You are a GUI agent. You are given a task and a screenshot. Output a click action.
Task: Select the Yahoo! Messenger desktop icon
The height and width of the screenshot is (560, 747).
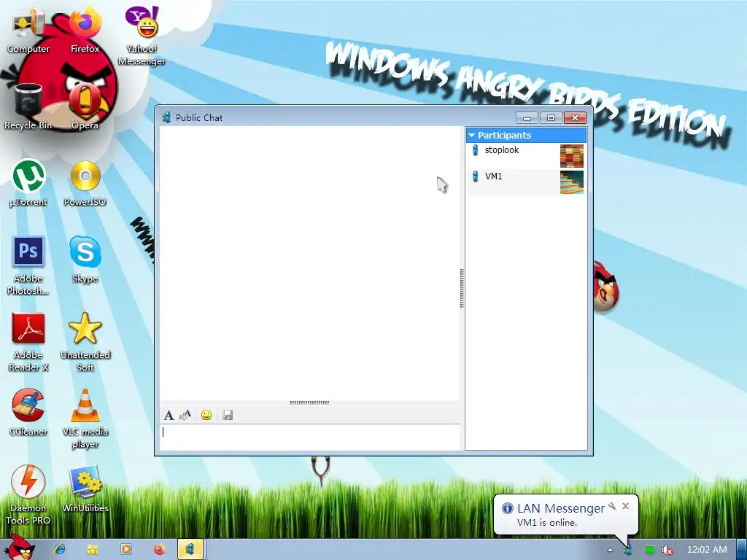pyautogui.click(x=142, y=36)
